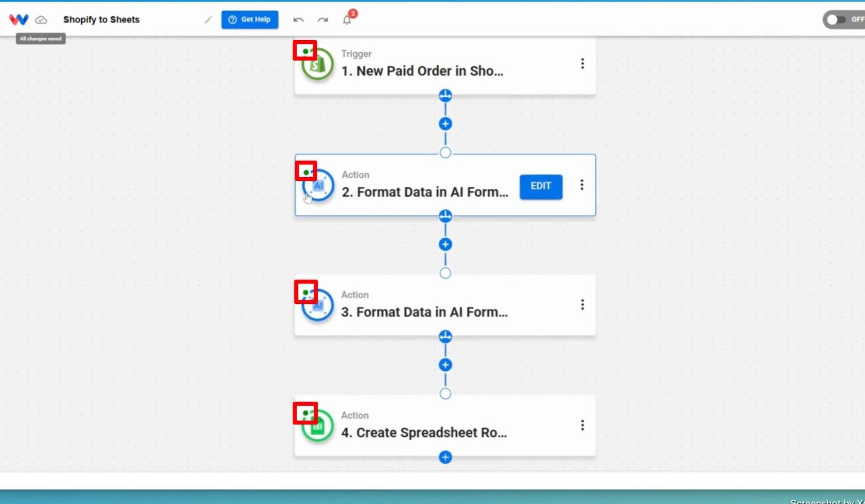865x504 pixels.
Task: Click the Pabbly W logo
Action: click(x=19, y=20)
